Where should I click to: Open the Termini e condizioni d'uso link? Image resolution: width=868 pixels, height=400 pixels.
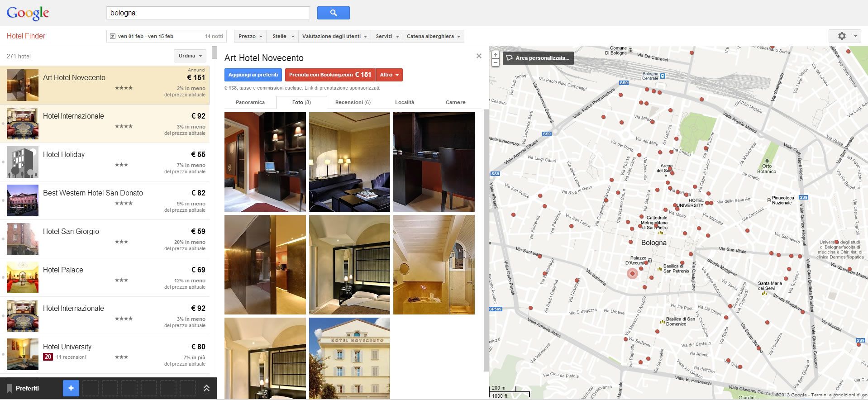tap(839, 395)
